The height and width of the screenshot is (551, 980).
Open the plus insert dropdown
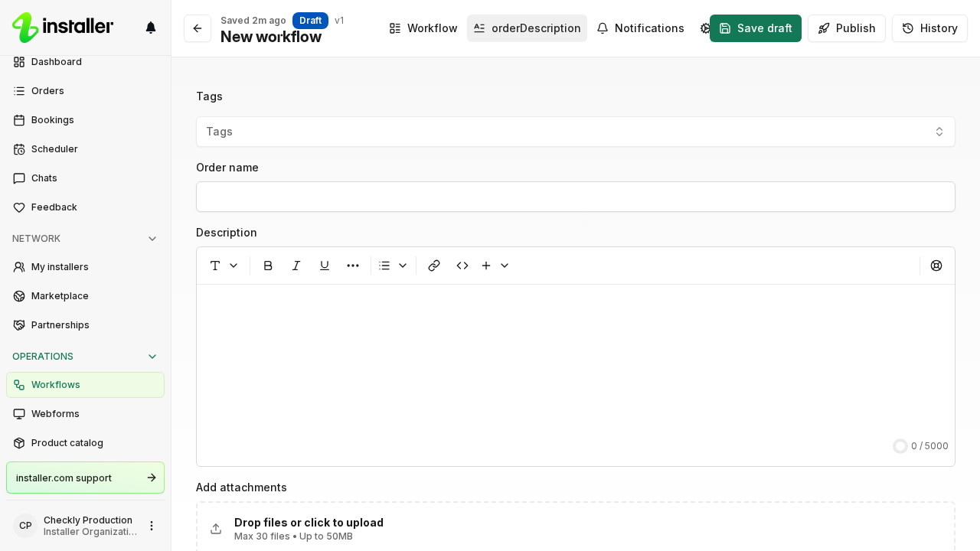pos(495,266)
